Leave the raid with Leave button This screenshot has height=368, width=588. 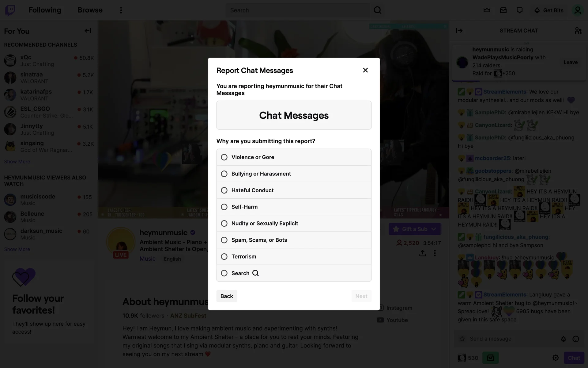[x=571, y=62]
